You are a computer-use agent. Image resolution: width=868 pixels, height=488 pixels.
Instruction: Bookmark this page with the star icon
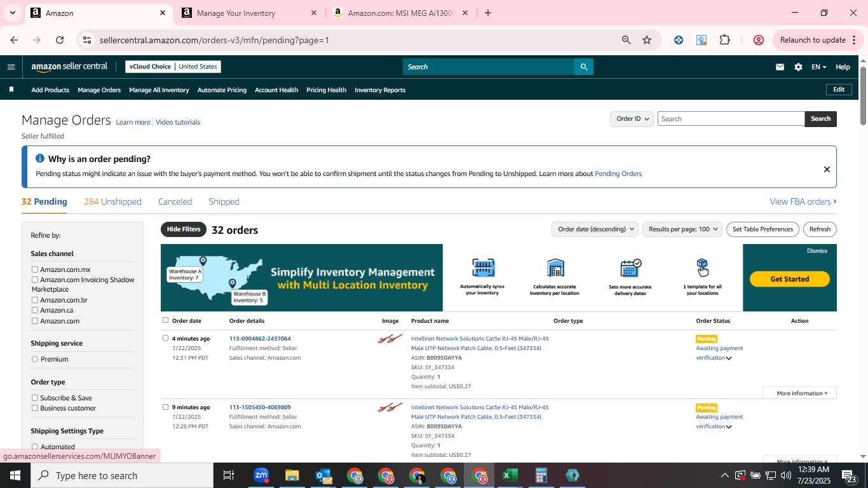coord(647,40)
